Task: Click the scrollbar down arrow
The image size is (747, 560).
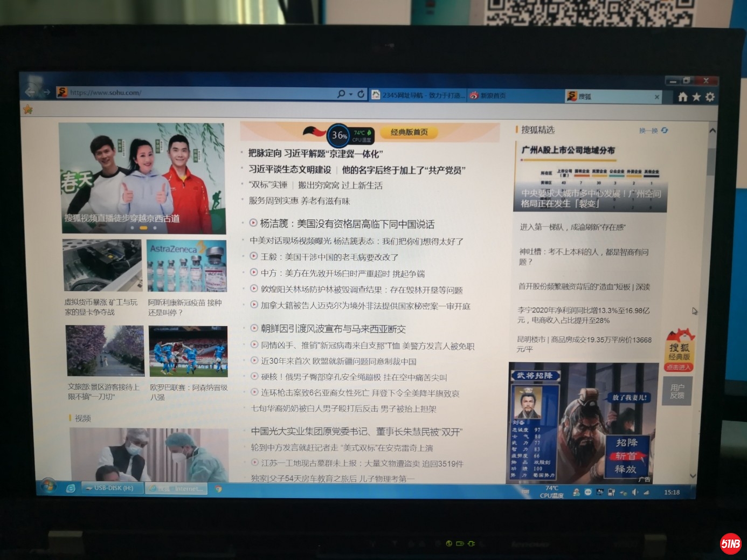Action: coord(693,476)
